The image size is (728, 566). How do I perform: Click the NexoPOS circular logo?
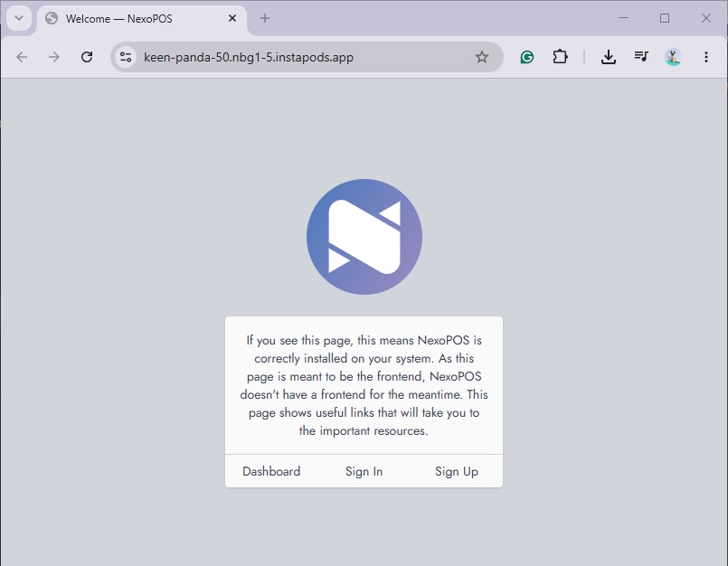coord(364,237)
